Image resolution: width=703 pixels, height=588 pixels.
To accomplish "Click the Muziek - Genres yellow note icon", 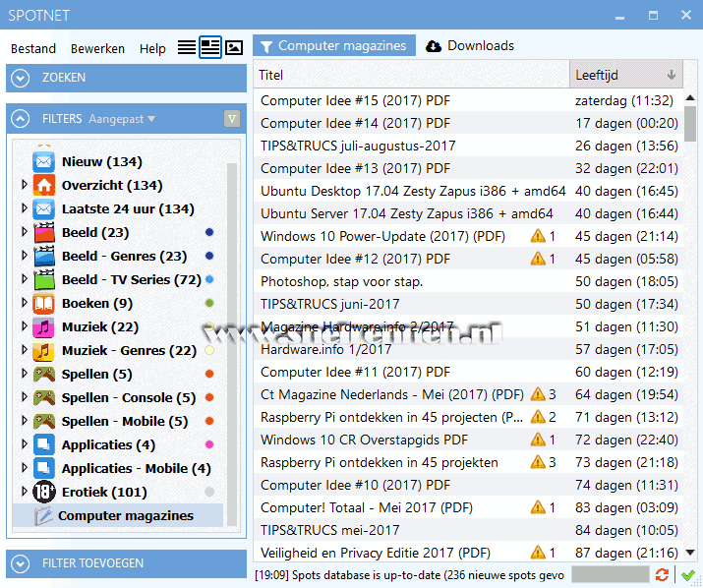I will 44,350.
